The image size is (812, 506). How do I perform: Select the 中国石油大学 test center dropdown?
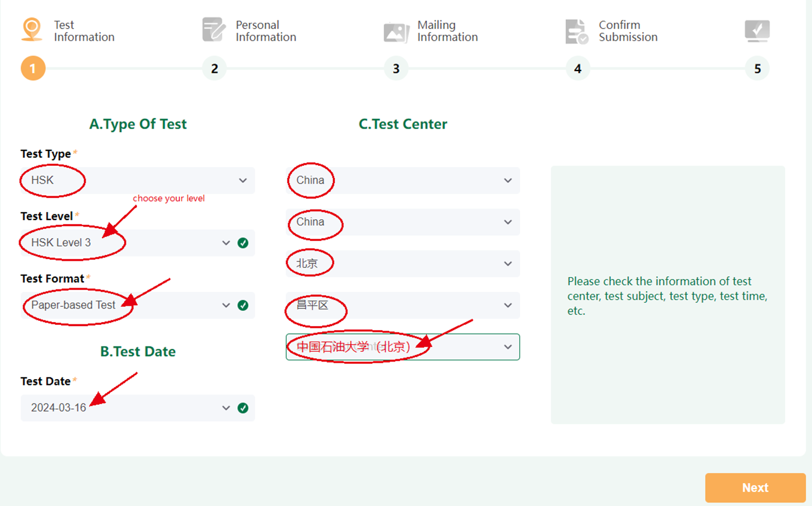pos(403,347)
